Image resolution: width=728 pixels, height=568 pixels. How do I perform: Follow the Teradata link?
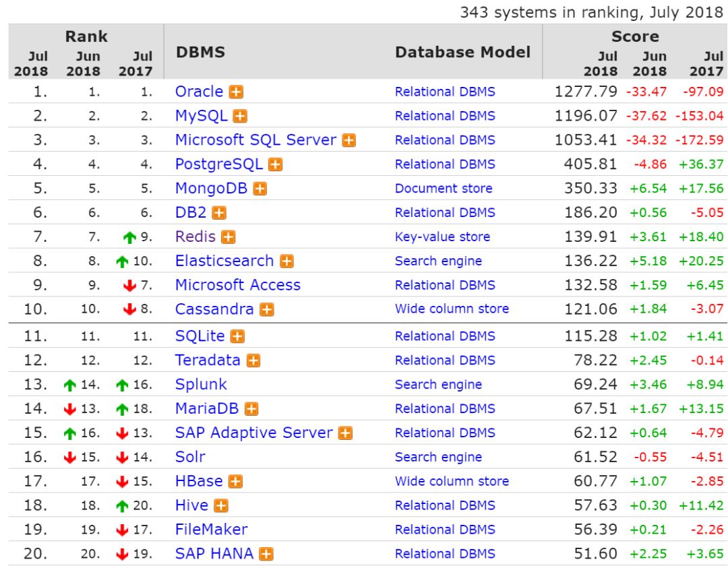pyautogui.click(x=208, y=360)
